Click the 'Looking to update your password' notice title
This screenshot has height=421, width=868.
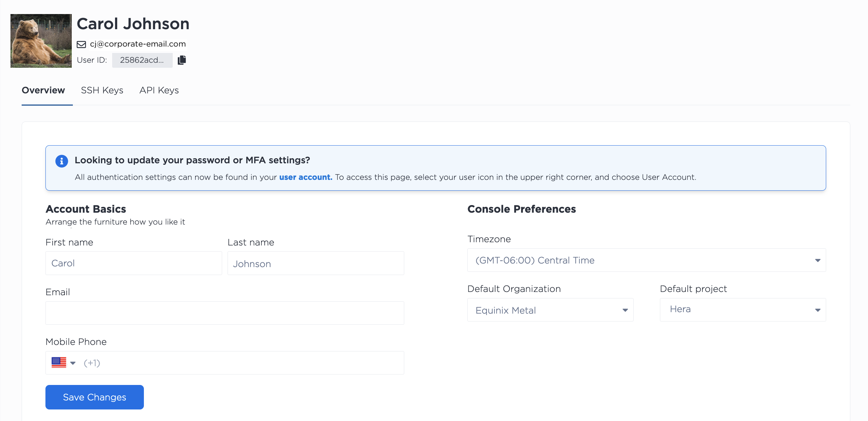pos(192,160)
